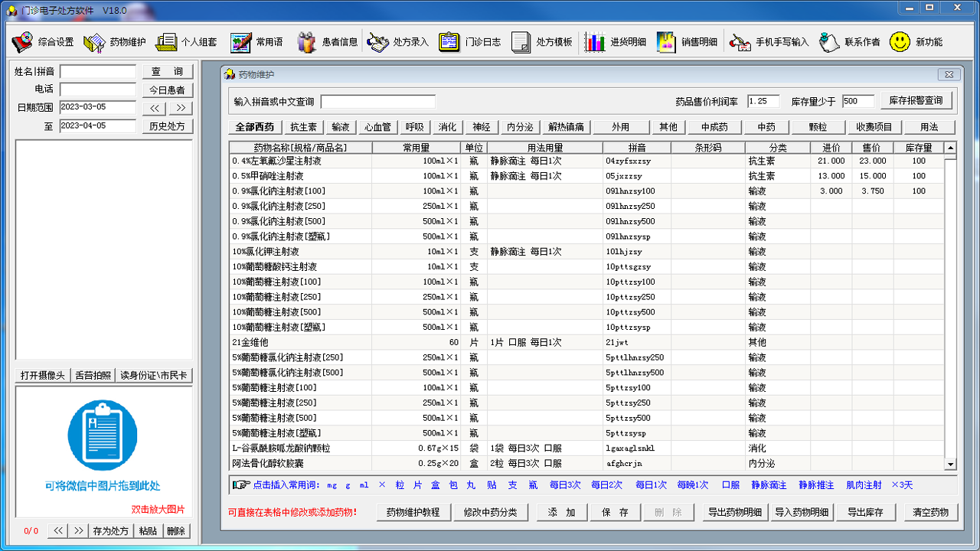This screenshot has height=551, width=980.
Task: Switch to the 中成药 tab
Action: coord(714,127)
